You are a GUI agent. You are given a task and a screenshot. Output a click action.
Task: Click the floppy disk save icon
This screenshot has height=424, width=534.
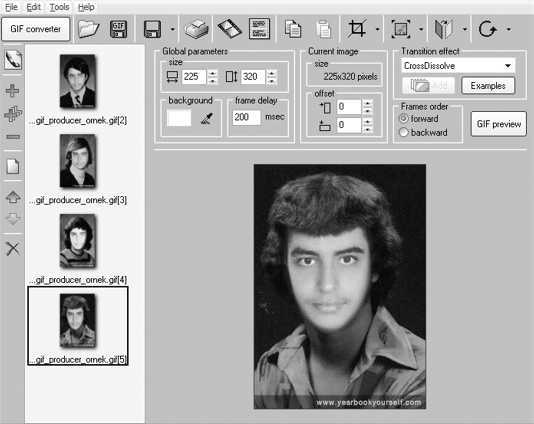(152, 29)
